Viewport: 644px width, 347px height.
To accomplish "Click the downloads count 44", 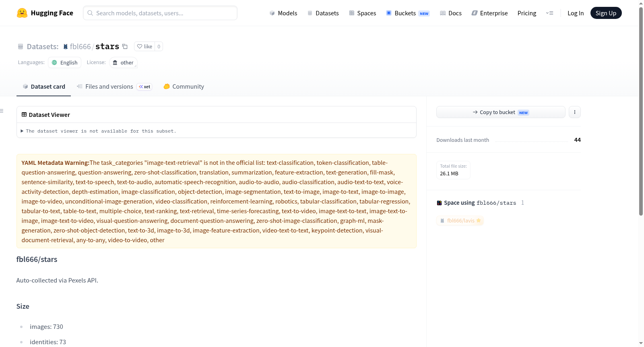I will click(x=578, y=140).
